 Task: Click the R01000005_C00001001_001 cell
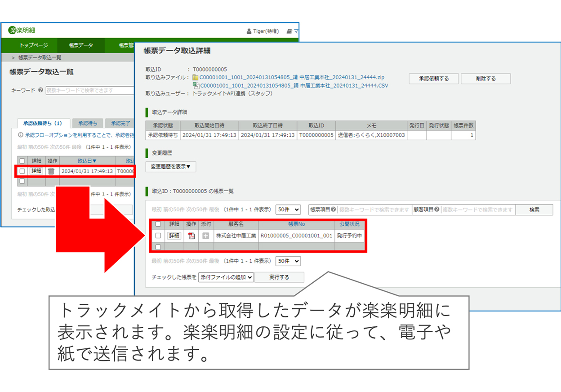click(x=297, y=236)
